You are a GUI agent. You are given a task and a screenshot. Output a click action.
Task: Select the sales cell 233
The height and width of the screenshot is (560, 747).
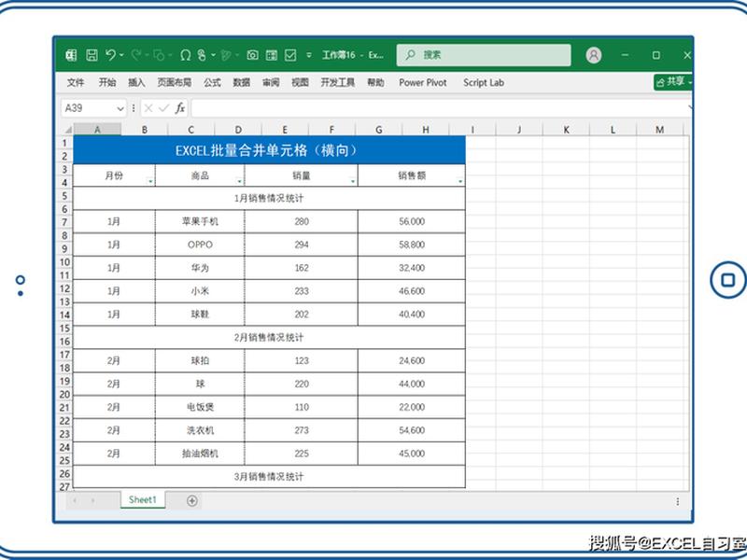[301, 291]
